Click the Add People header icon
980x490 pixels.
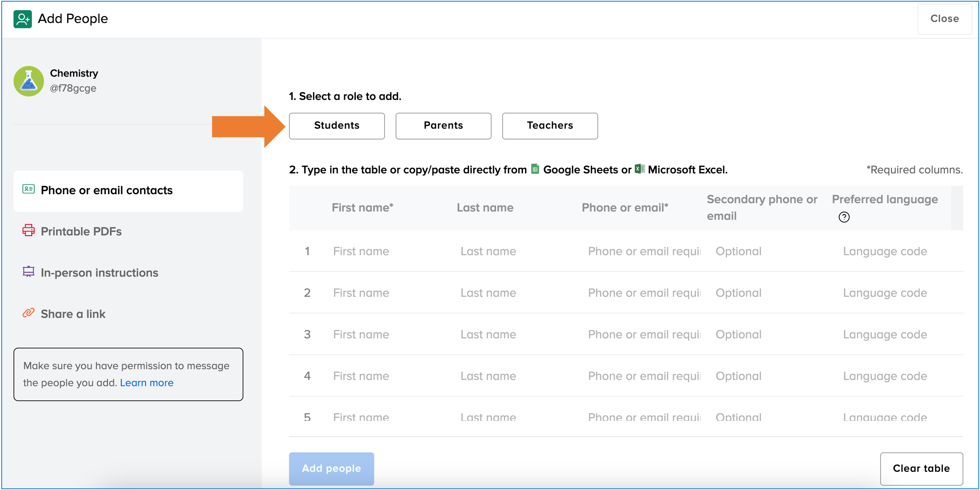(23, 19)
